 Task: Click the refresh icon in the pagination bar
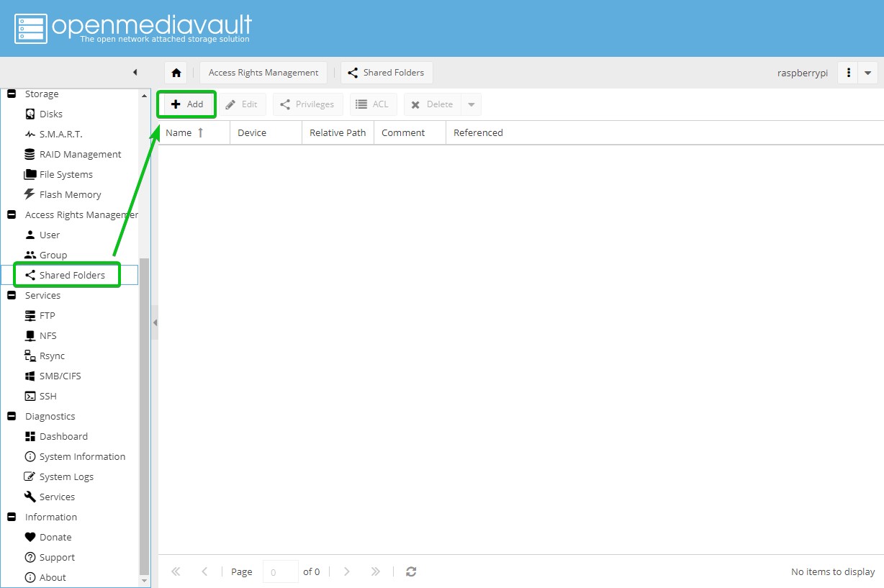point(411,571)
